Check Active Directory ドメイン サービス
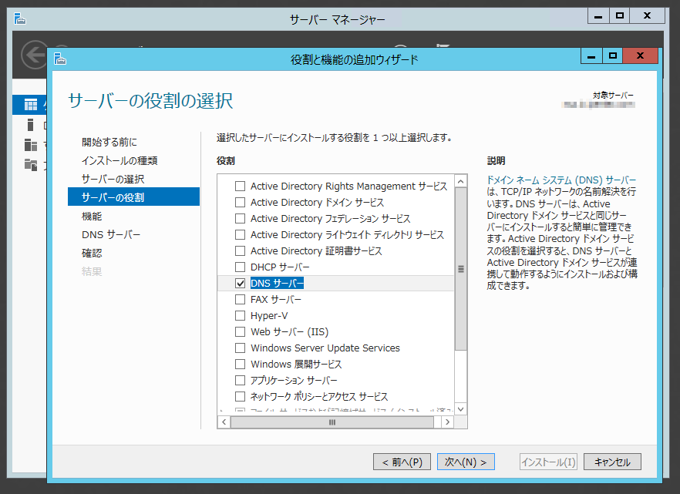680x494 pixels. tap(240, 203)
